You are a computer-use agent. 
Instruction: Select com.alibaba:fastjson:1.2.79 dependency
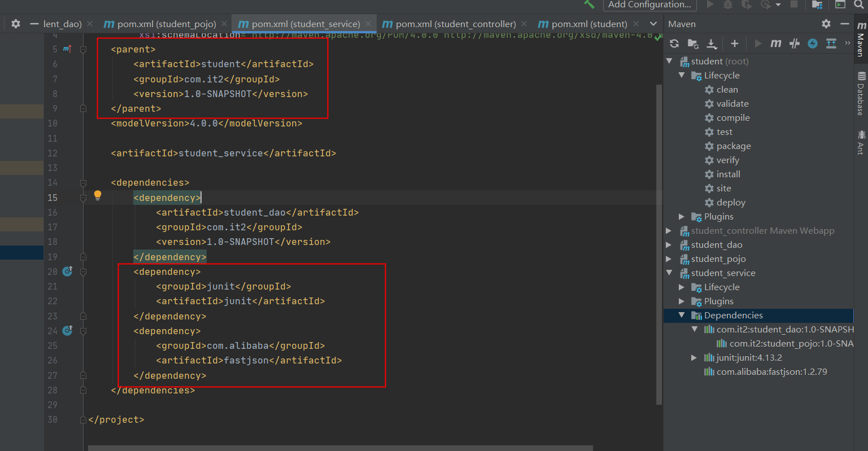click(766, 372)
